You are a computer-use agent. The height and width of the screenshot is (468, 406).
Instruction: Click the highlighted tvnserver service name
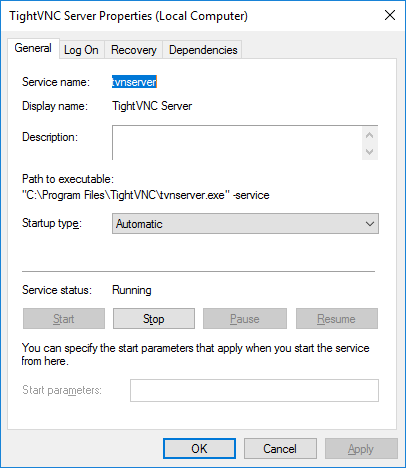(134, 82)
